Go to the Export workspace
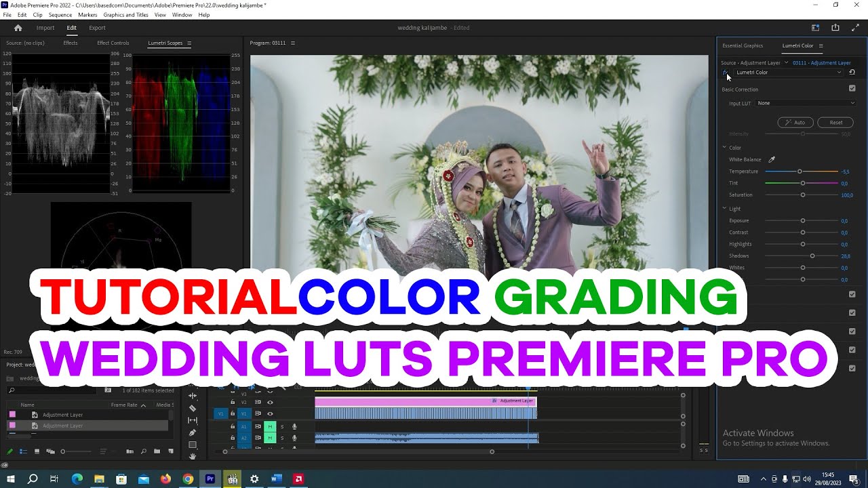The height and width of the screenshot is (488, 868). tap(97, 28)
